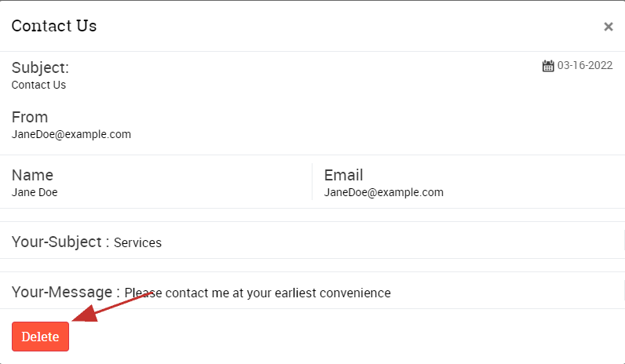Screen dimensions: 625x364
Task: Select the Services subject value
Action: (137, 242)
